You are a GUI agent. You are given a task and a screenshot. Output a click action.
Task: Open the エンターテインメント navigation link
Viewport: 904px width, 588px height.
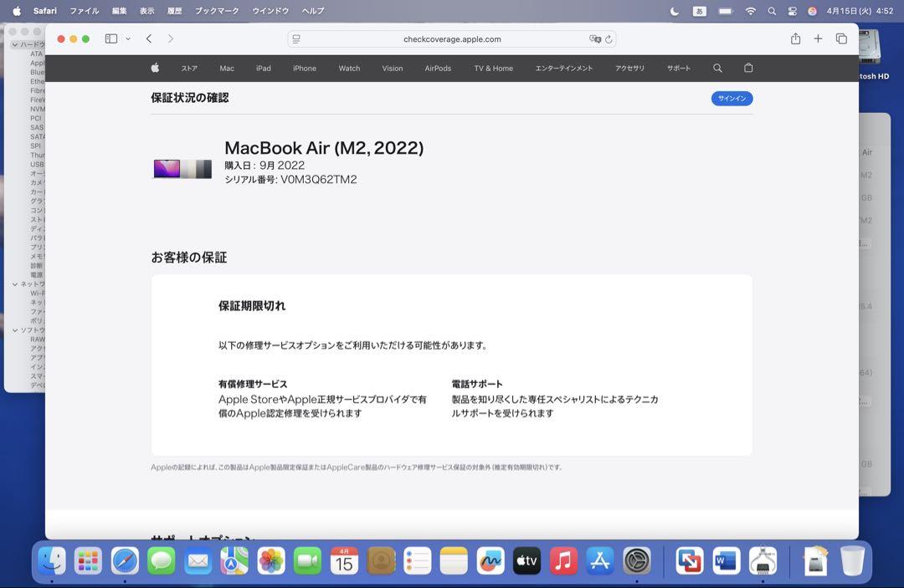click(564, 68)
